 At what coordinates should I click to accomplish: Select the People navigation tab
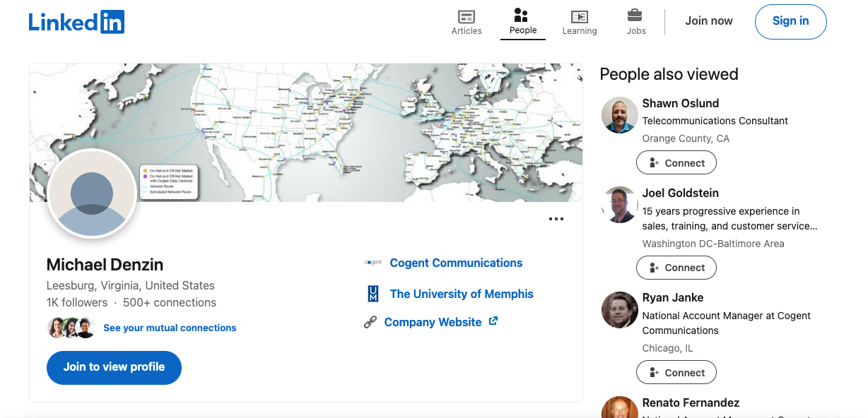523,22
